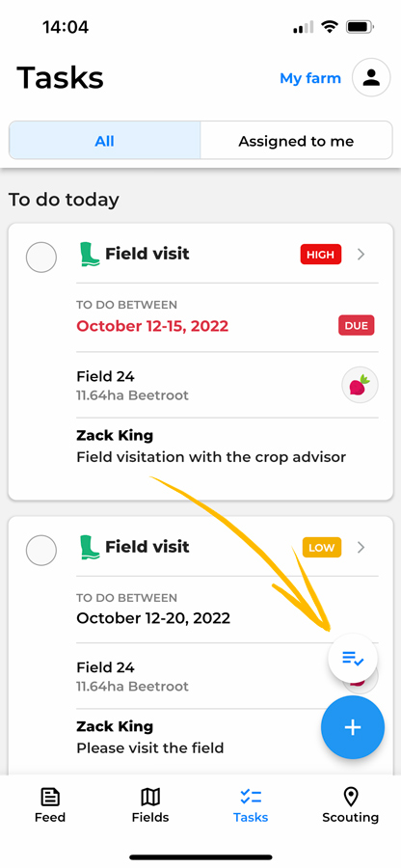Switch to Assigned to me tab
This screenshot has height=868, width=401.
pyautogui.click(x=296, y=141)
